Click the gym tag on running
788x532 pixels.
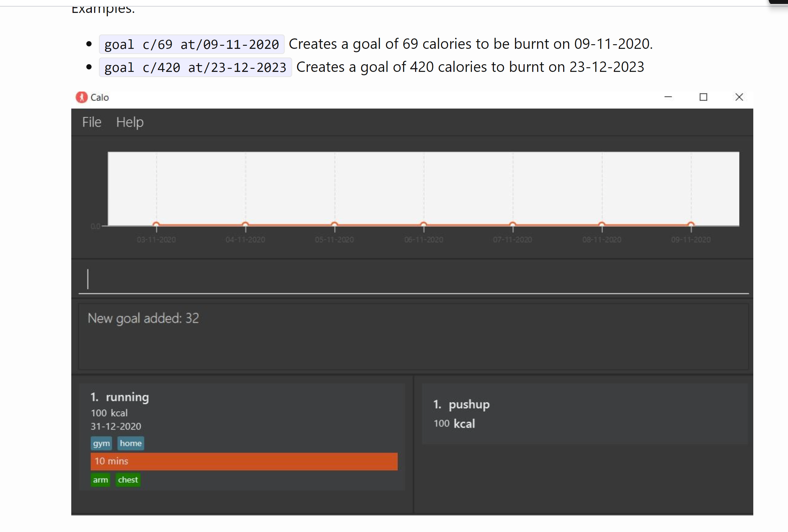coord(101,444)
